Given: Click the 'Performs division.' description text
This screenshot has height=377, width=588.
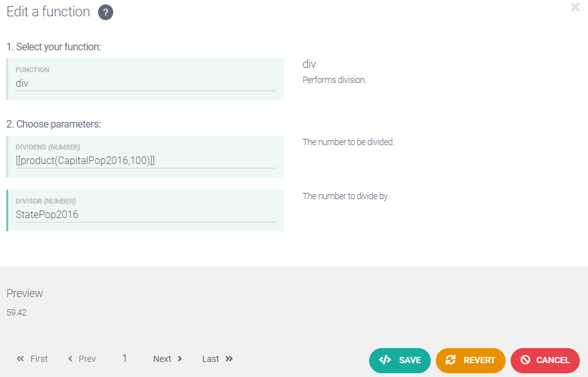Looking at the screenshot, I should coord(334,80).
